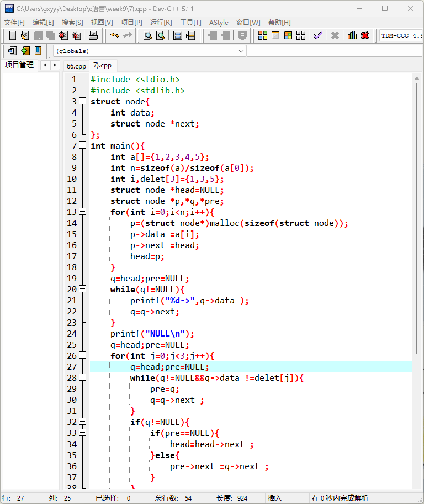This screenshot has width=424, height=504.
Task: Collapse the if fold at line 32
Action: [83, 422]
